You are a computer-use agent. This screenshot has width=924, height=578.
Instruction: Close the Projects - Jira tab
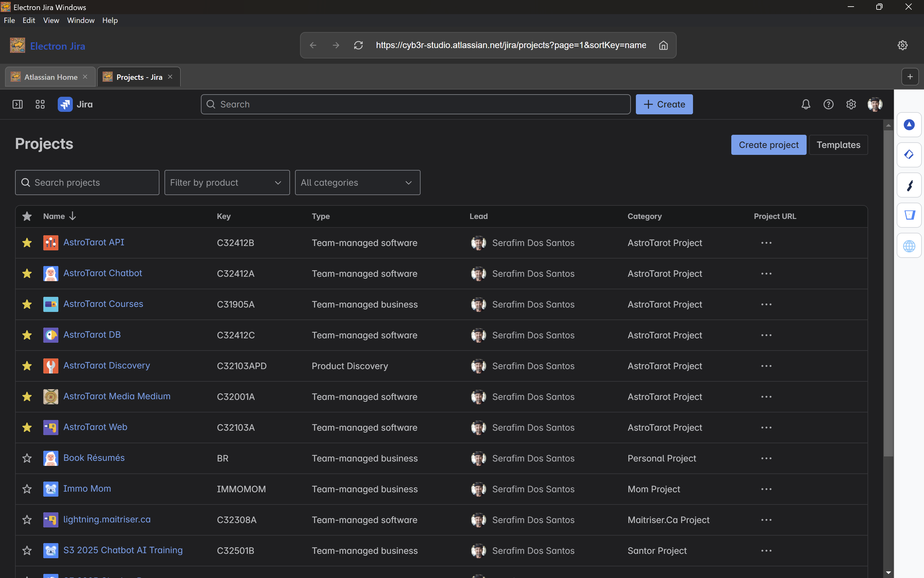170,77
